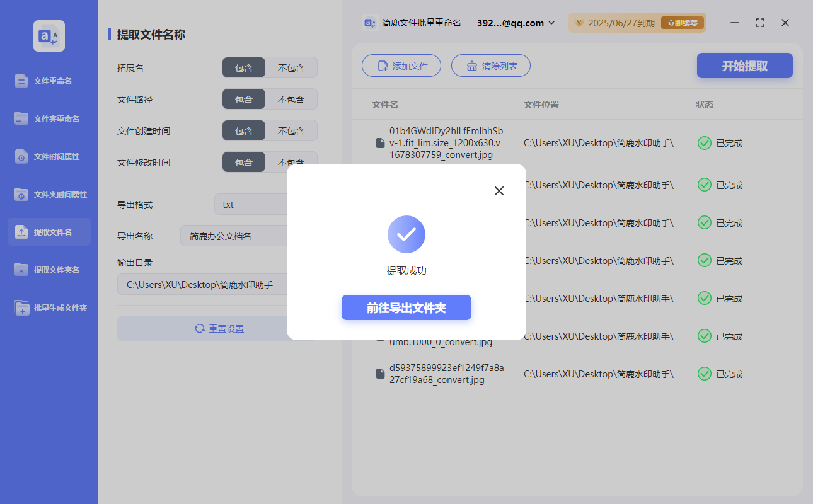Enter fullscreen with the expand icon
This screenshot has width=813, height=504.
(759, 23)
